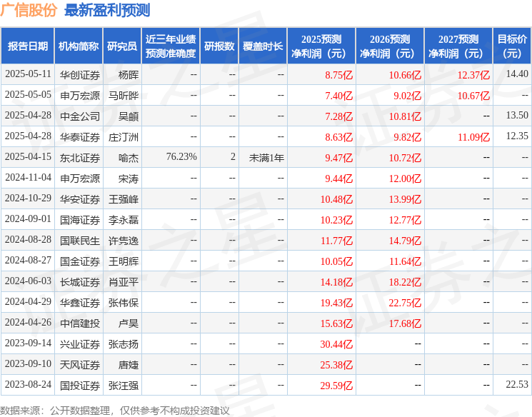The image size is (532, 417).
Task: Click the 76.23% accuracy value
Action: pyautogui.click(x=181, y=156)
